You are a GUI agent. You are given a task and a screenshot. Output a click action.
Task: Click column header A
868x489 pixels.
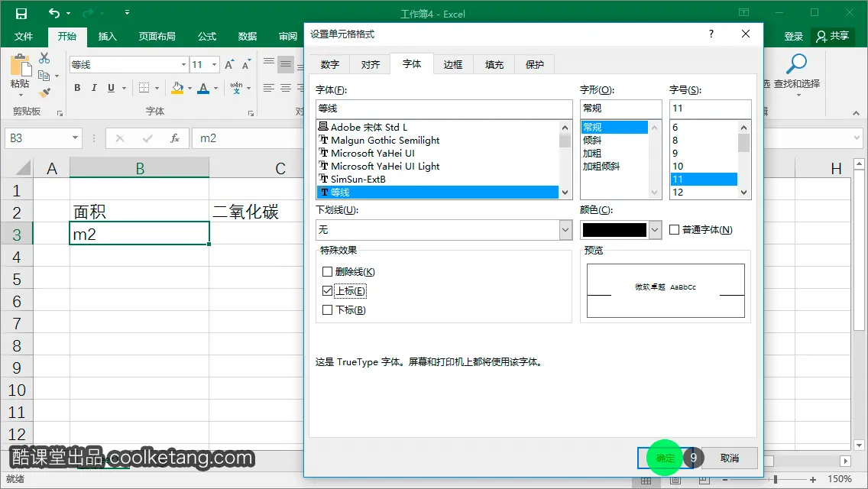[x=51, y=168]
